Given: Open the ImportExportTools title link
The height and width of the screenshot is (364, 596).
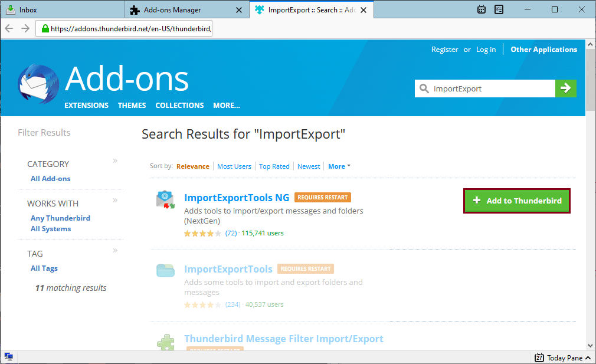Looking at the screenshot, I should pos(228,269).
